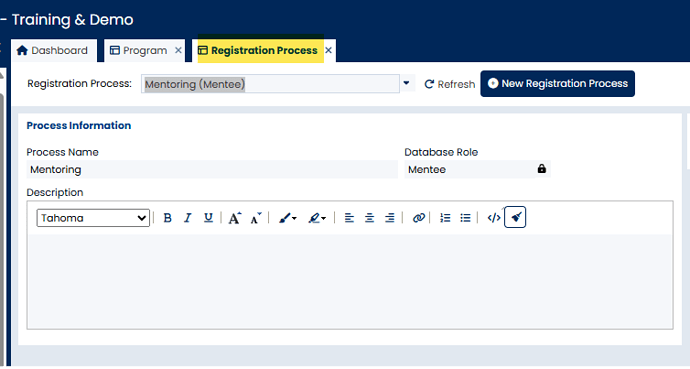Open highlight color marker dropdown
The height and width of the screenshot is (369, 690).
click(317, 218)
